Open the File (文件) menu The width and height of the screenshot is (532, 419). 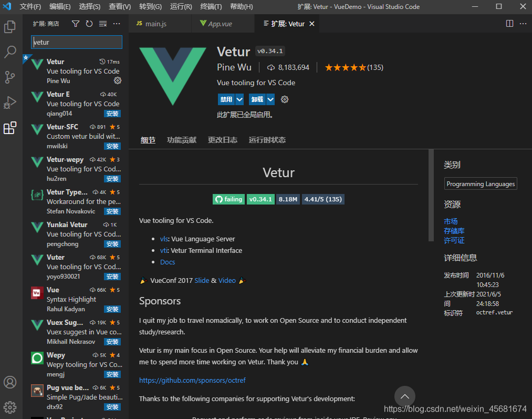tap(30, 6)
